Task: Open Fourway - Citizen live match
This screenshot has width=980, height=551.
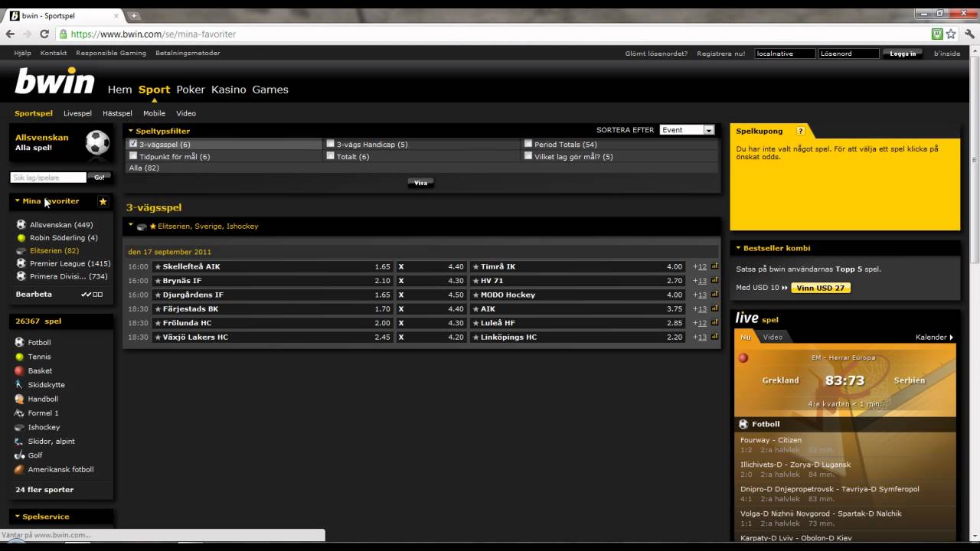Action: [771, 440]
